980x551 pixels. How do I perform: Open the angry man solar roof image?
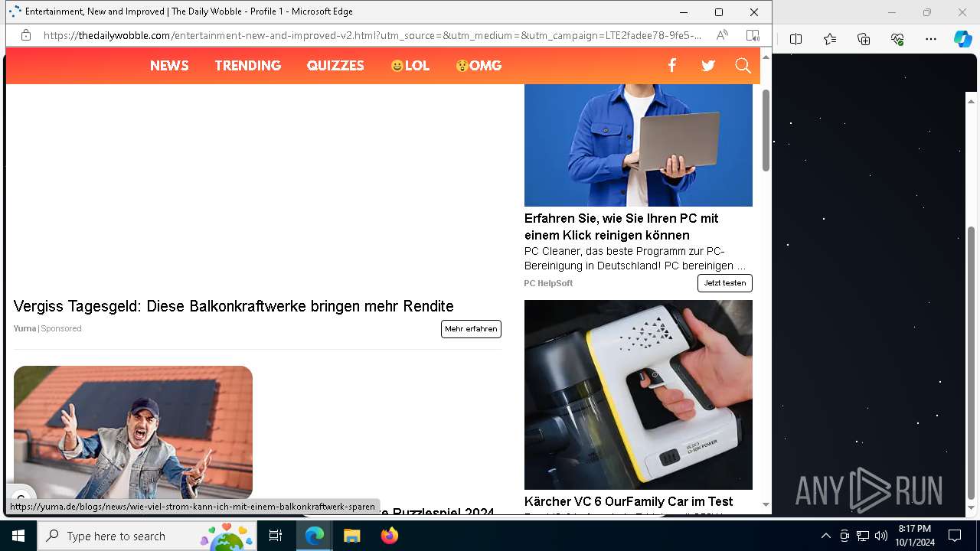pos(133,433)
